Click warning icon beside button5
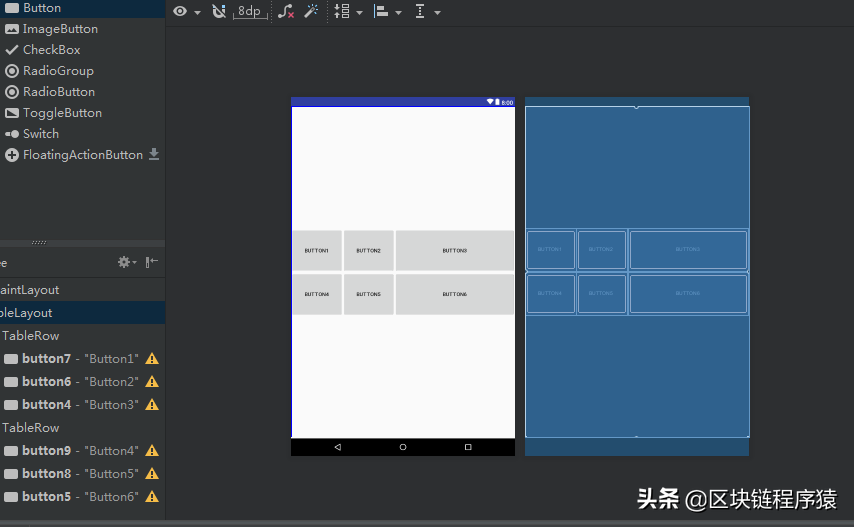 click(152, 497)
